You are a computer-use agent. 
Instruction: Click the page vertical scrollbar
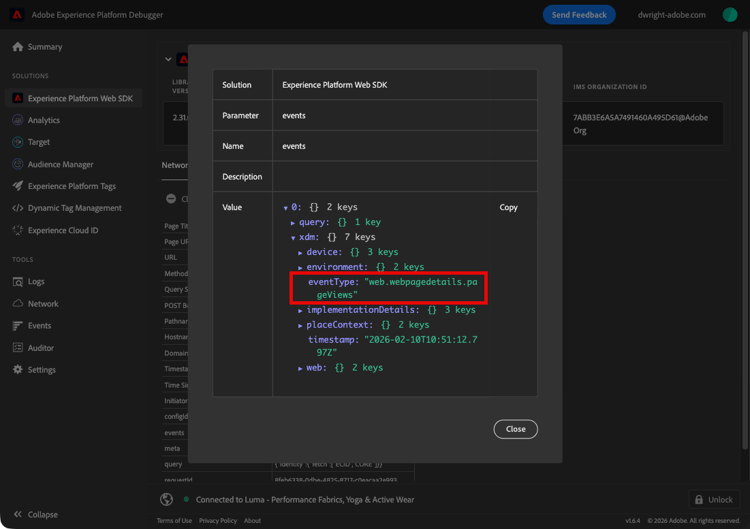pyautogui.click(x=745, y=239)
